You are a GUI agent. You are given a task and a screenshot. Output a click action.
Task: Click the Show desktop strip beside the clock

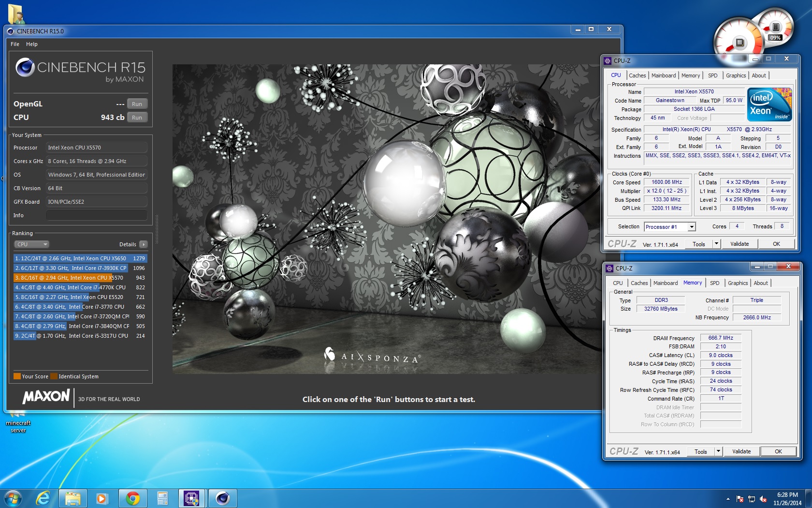point(809,498)
